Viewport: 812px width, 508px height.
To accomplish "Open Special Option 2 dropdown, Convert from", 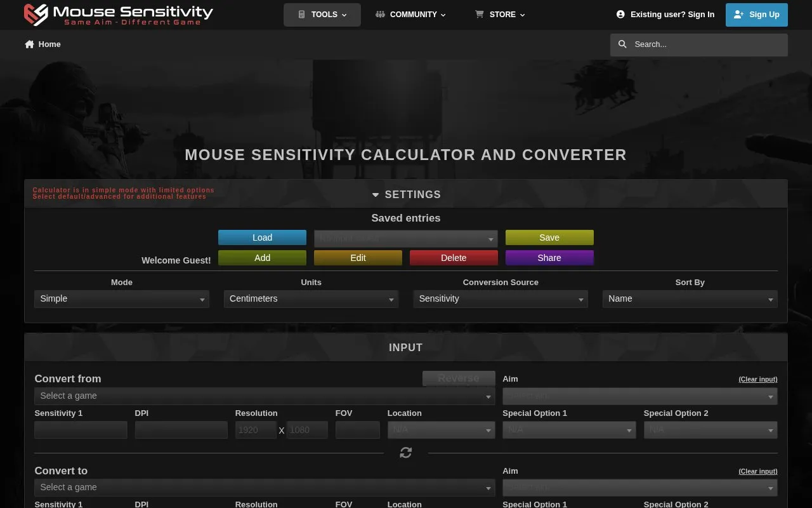I will [x=710, y=430].
